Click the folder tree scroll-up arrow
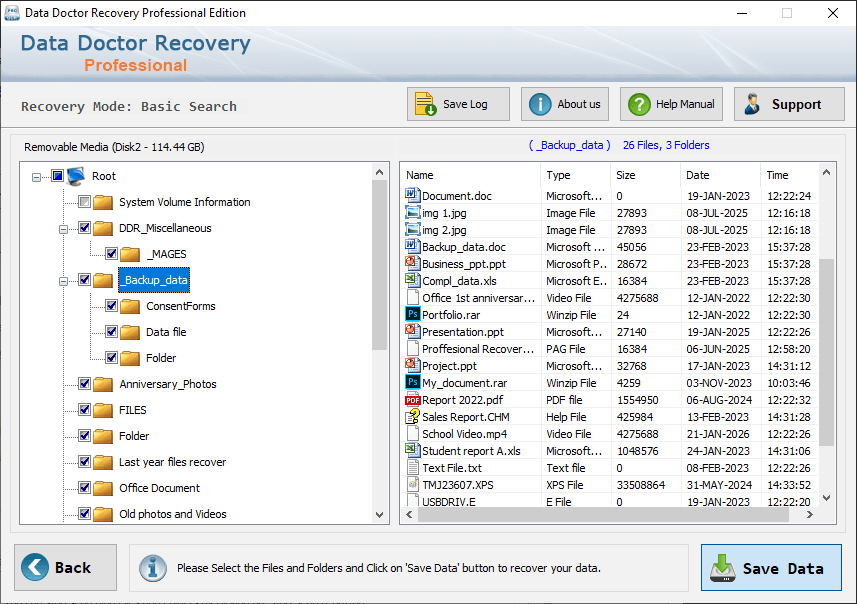Screen dimensions: 857x604 [380, 172]
